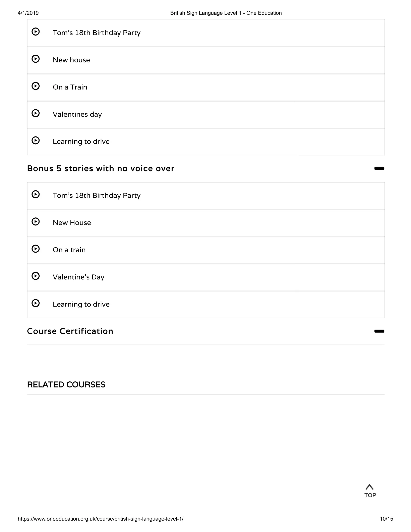Click the 'British Sign Language Level 1' page title
The height and width of the screenshot is (532, 411).
(x=226, y=13)
